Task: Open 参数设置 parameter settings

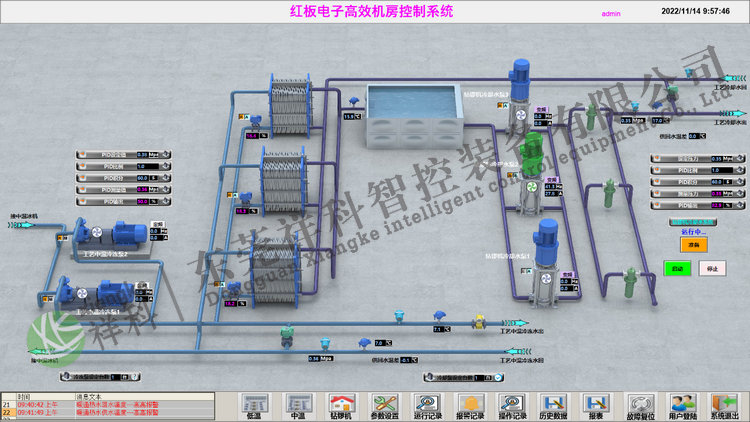Action: click(x=384, y=405)
